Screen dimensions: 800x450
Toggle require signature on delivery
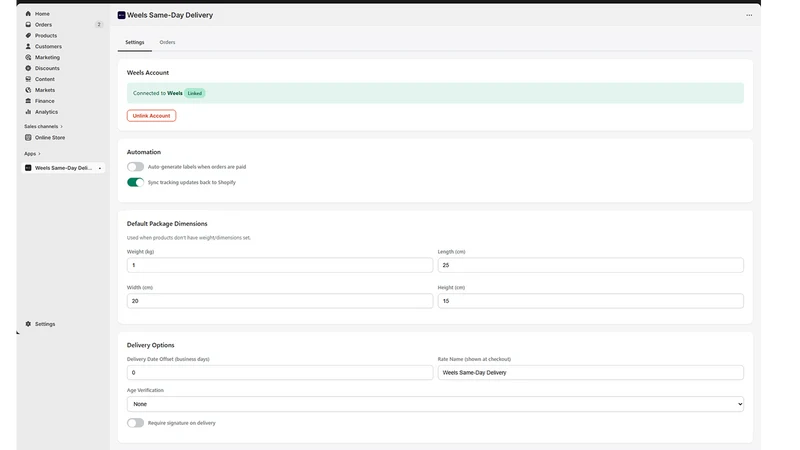point(135,423)
